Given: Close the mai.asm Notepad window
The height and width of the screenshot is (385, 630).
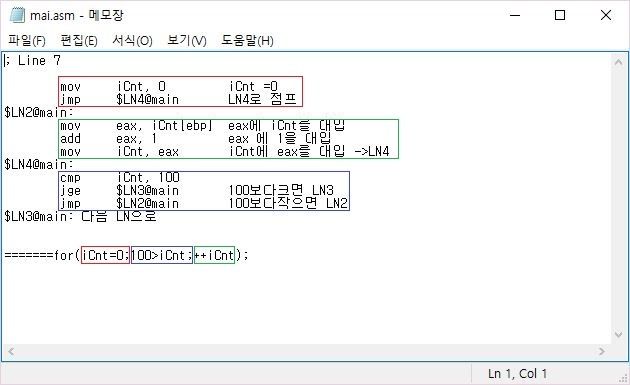Looking at the screenshot, I should (605, 15).
